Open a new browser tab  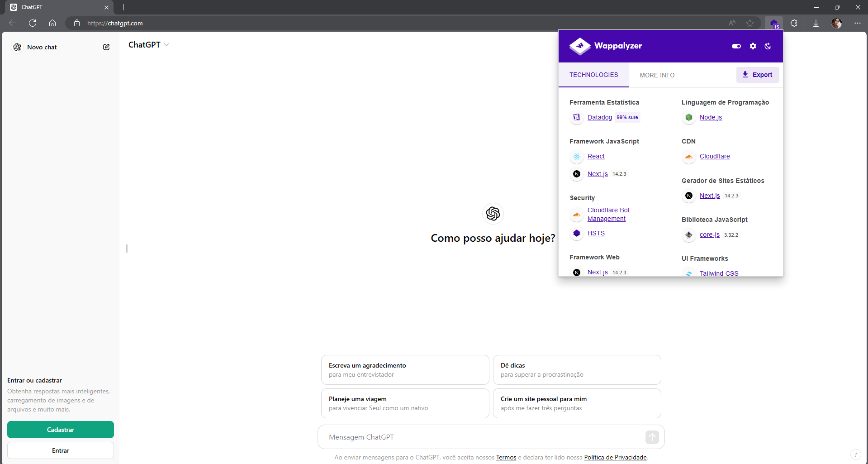pyautogui.click(x=123, y=7)
